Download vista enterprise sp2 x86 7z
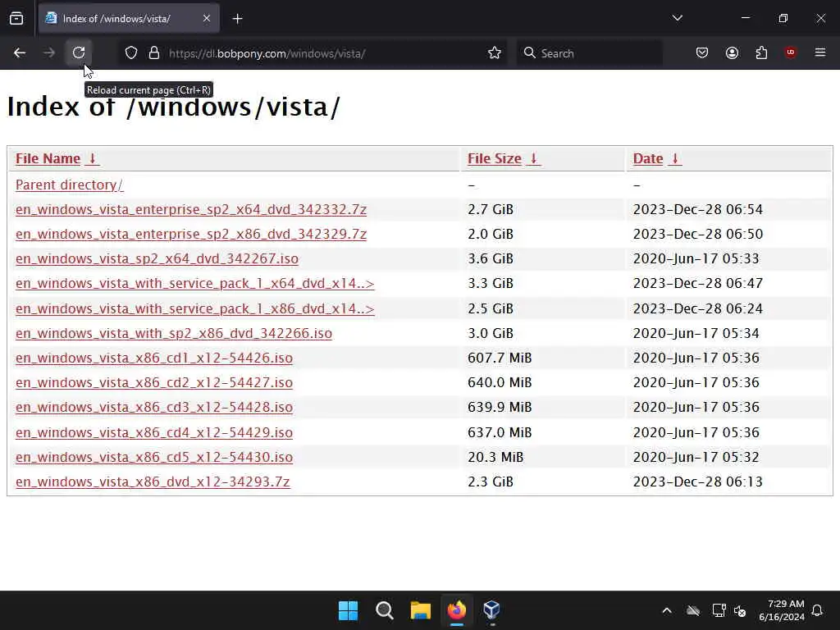Viewport: 840px width, 630px height. tap(190, 234)
